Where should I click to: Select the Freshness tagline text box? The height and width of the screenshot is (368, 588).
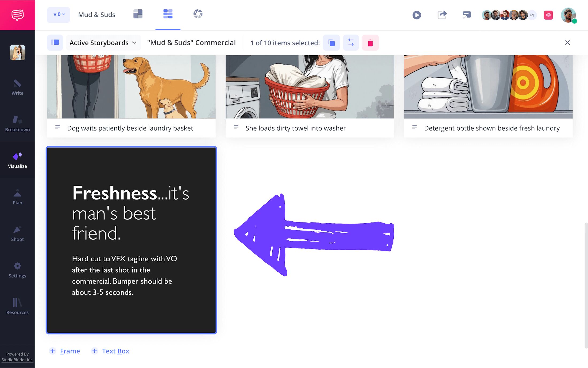[x=131, y=240]
